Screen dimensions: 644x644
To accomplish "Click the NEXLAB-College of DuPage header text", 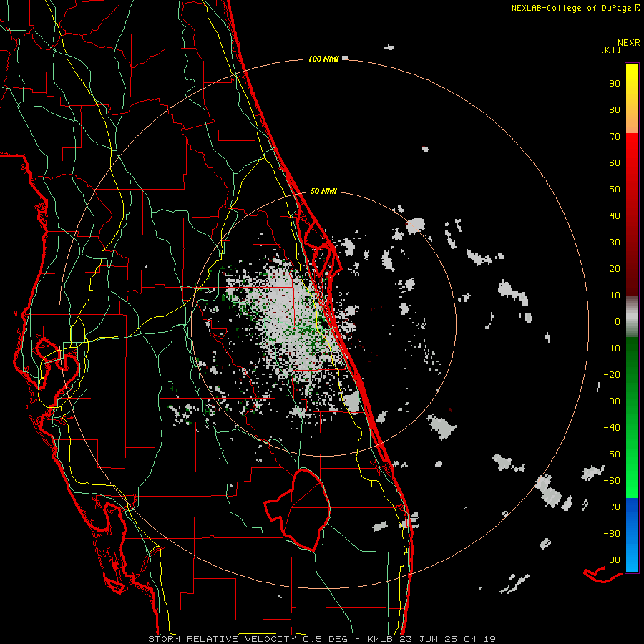I will coord(575,8).
